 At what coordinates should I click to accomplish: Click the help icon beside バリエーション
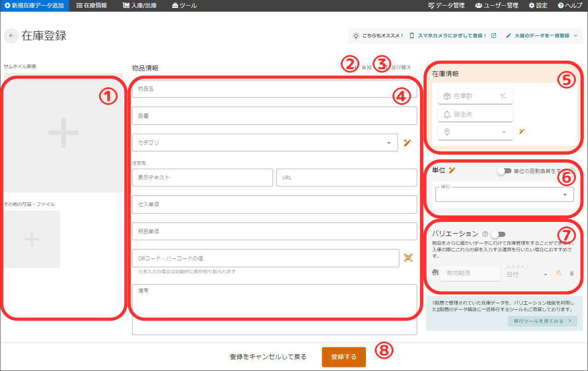click(x=485, y=234)
